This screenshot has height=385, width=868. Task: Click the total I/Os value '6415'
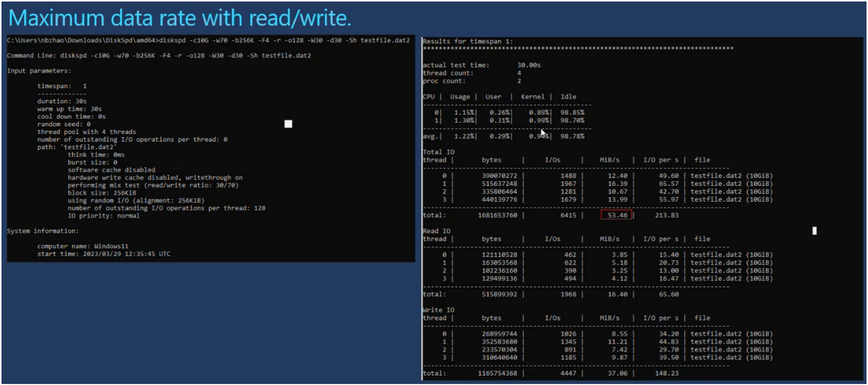[568, 215]
